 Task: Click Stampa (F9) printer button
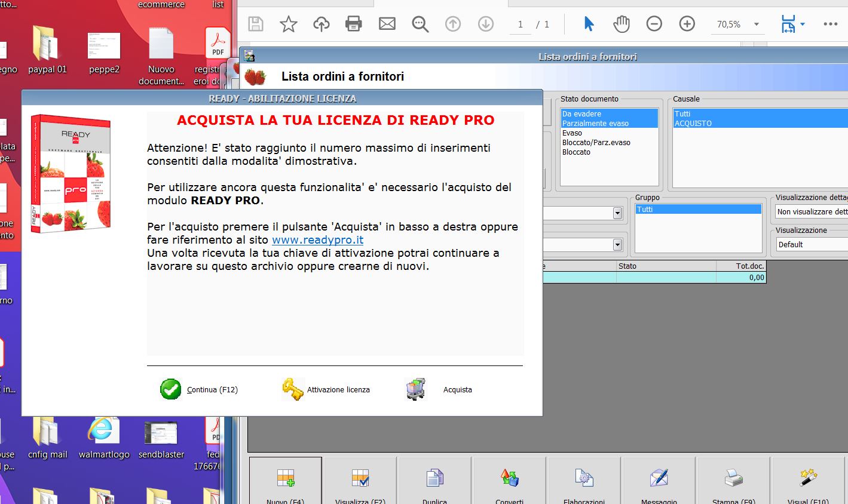coord(733,481)
